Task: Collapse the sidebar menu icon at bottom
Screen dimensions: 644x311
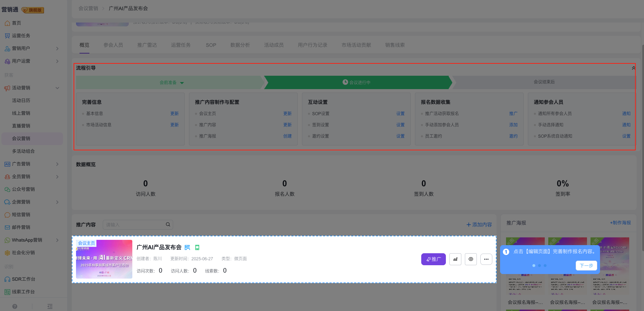Action: coord(50,306)
